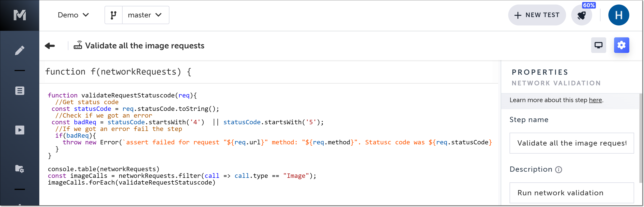This screenshot has width=644, height=207.
Task: Click the Description info icon
Action: (x=559, y=170)
